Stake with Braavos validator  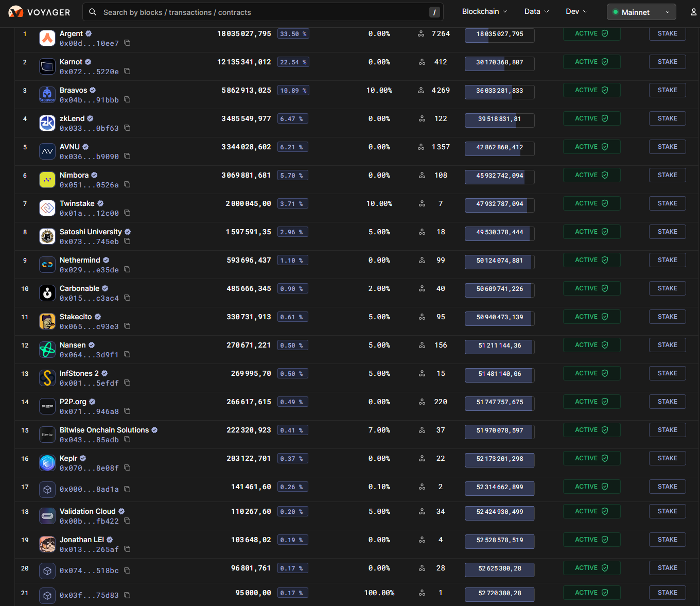667,90
